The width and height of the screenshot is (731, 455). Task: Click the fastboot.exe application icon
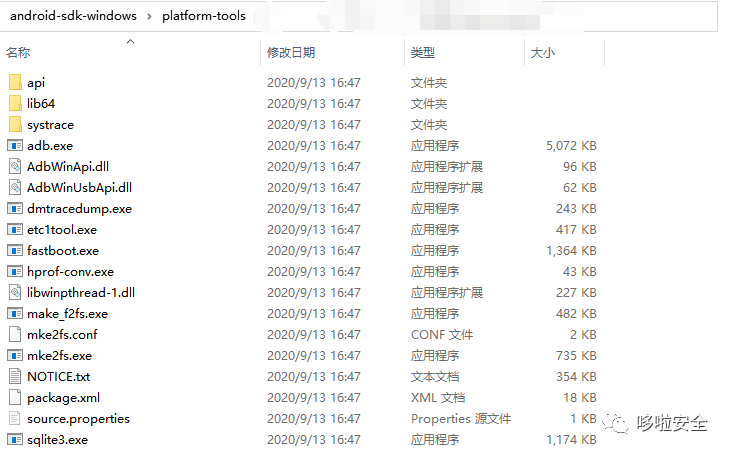click(15, 251)
